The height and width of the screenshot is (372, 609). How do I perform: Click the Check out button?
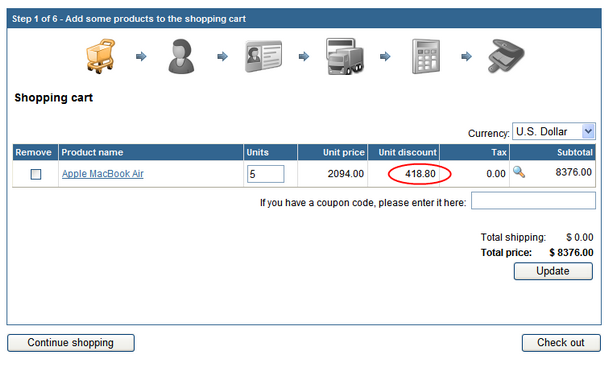tap(561, 343)
